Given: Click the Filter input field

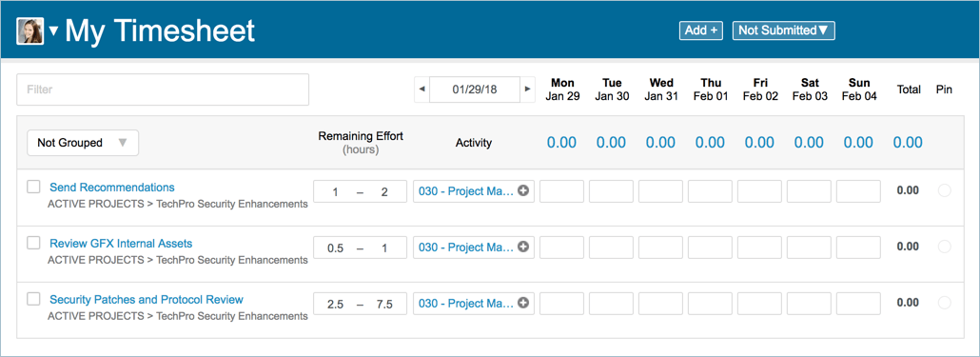Looking at the screenshot, I should click(x=163, y=89).
